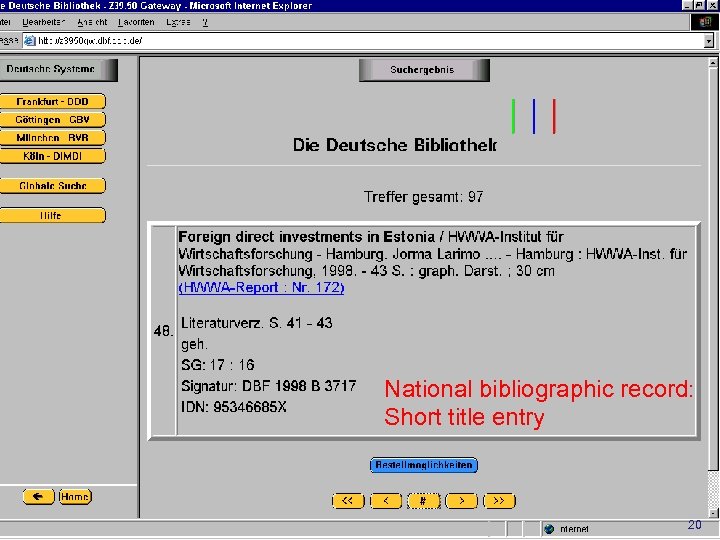Open the Köln - DIMDI system
Screen dimensions: 720x540
coord(52,156)
